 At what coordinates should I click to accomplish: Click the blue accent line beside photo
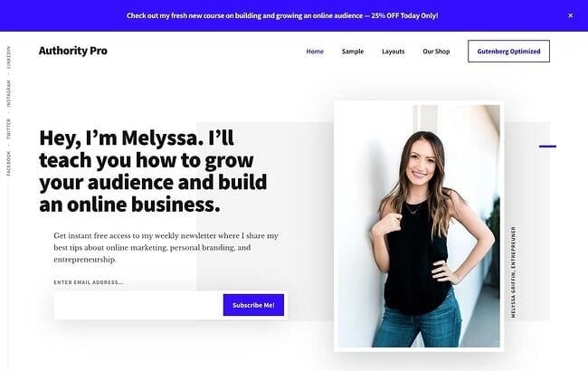coord(547,147)
